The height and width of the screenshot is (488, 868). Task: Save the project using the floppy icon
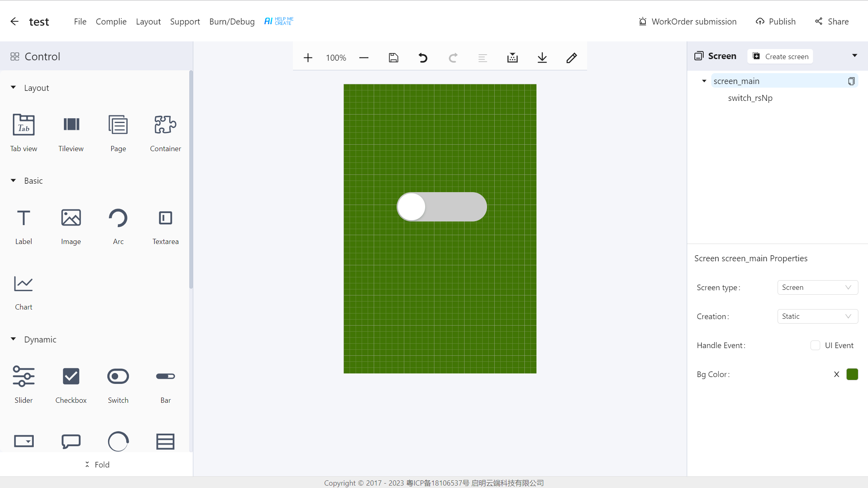[x=393, y=58]
